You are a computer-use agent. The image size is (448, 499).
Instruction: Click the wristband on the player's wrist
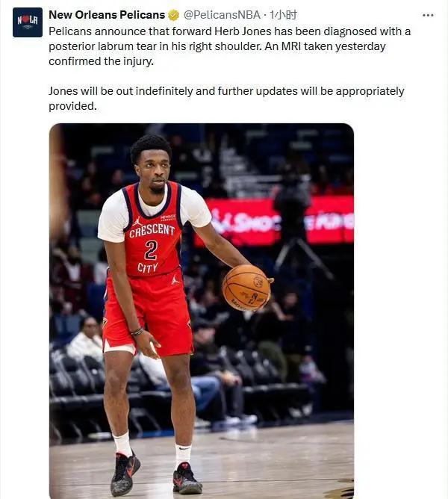(x=137, y=332)
